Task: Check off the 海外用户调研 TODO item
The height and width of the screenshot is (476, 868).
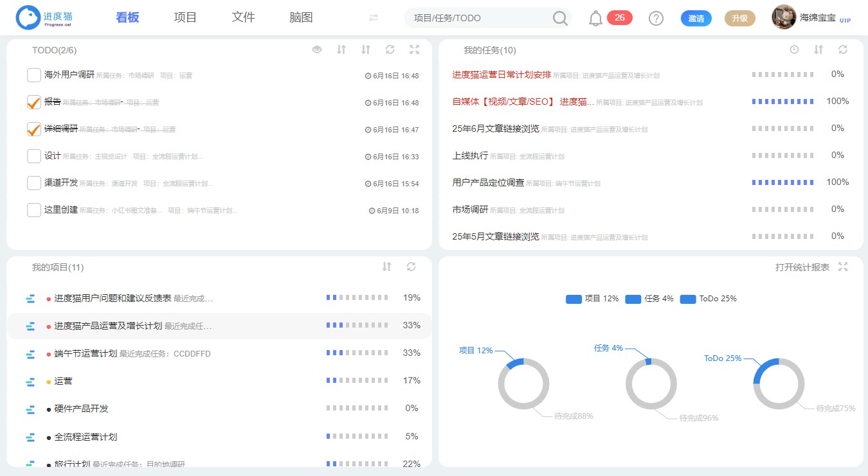Action: pyautogui.click(x=33, y=75)
